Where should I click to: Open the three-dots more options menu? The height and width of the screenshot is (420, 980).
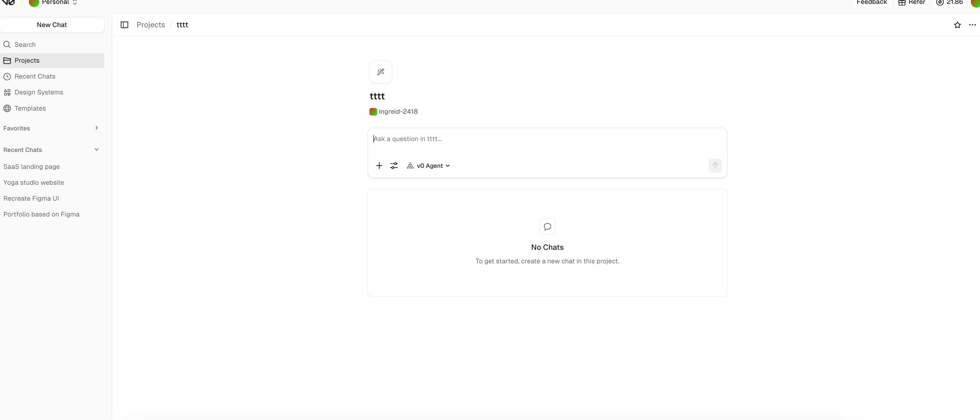(972, 25)
